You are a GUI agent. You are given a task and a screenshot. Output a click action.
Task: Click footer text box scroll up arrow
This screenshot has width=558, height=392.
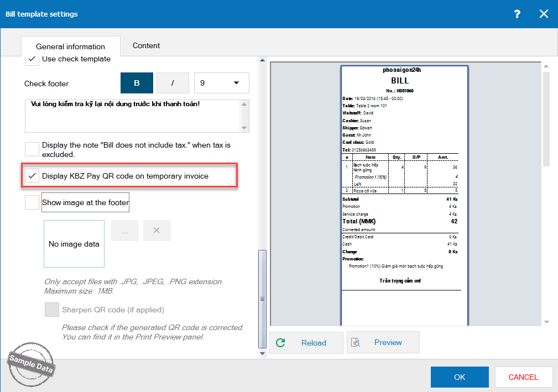tap(244, 104)
